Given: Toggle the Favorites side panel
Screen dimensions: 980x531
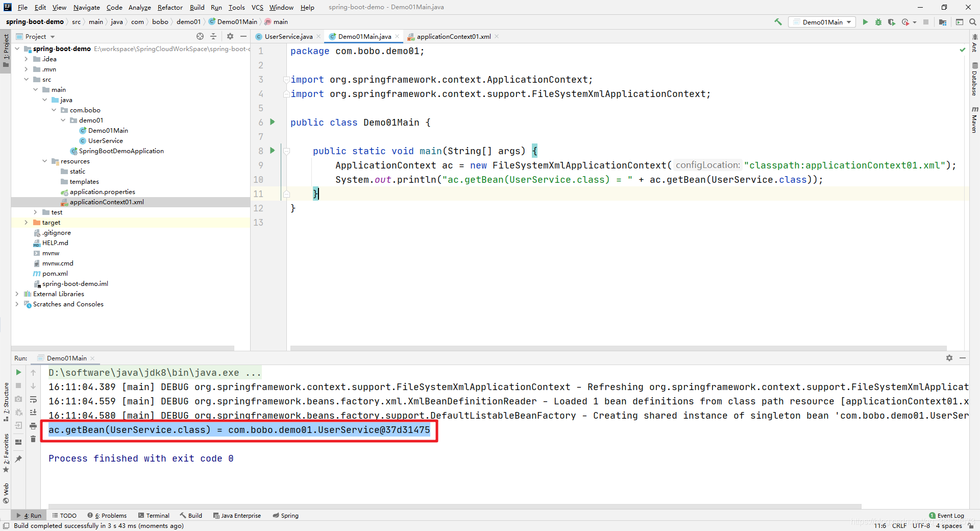Looking at the screenshot, I should tap(6, 453).
